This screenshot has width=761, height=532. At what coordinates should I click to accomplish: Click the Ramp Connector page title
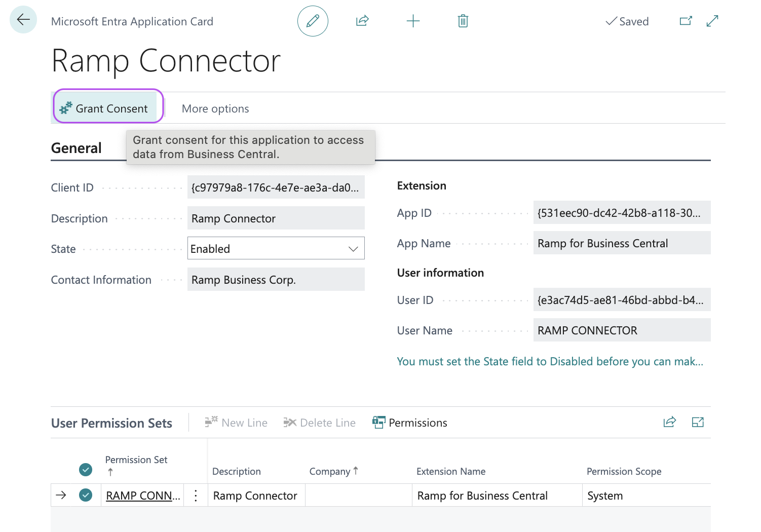click(166, 61)
